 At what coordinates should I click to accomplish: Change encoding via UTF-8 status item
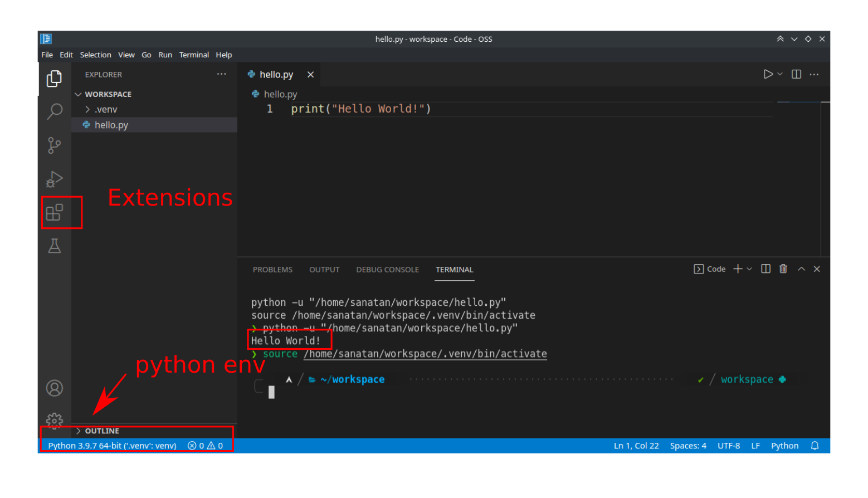pyautogui.click(x=729, y=446)
